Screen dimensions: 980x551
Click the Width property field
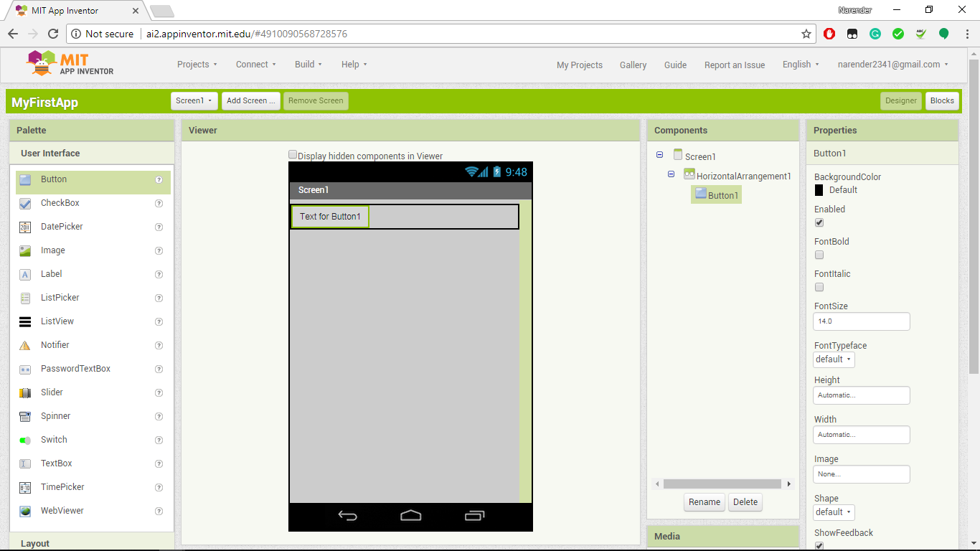[862, 435]
